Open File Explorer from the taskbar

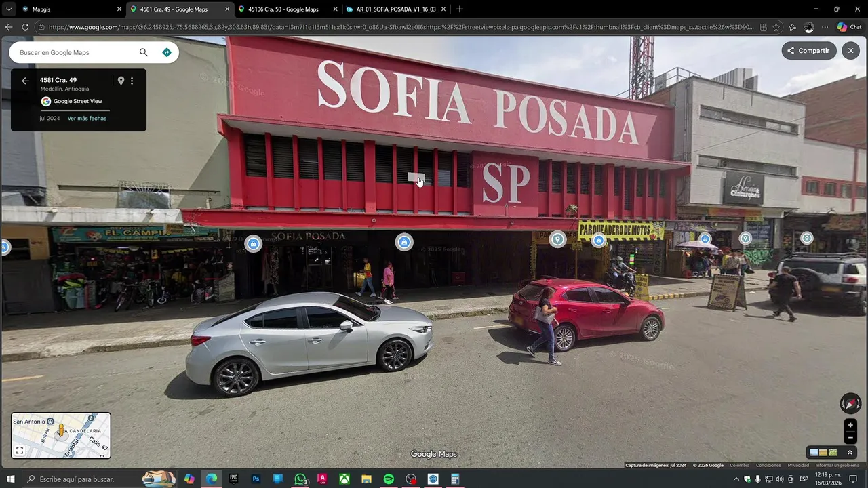tap(366, 479)
